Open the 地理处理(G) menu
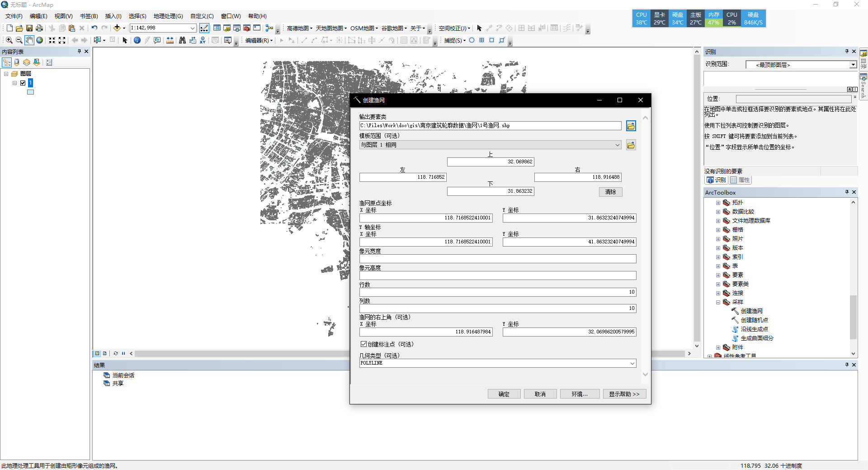The height and width of the screenshot is (470, 868). point(168,16)
